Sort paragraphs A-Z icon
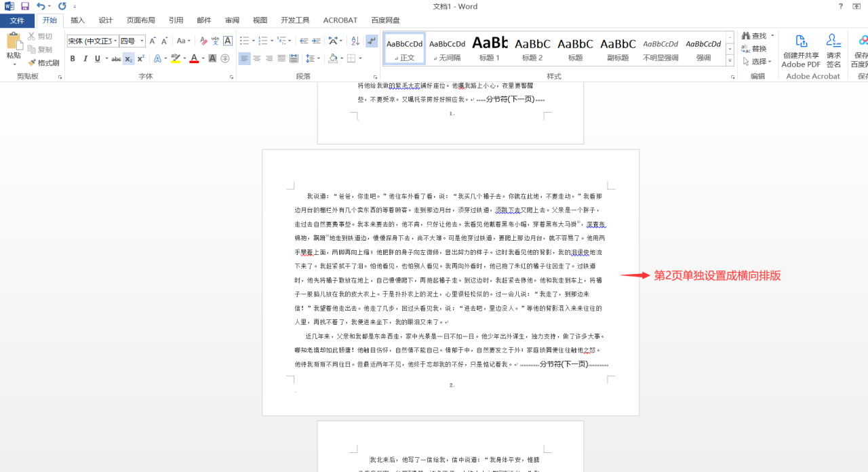The image size is (868, 472). pos(357,41)
